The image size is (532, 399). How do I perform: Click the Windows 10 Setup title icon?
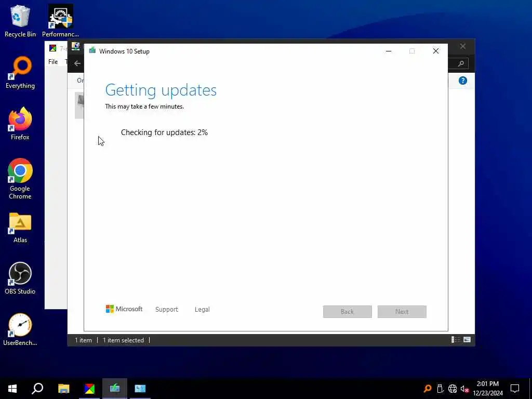click(x=92, y=50)
